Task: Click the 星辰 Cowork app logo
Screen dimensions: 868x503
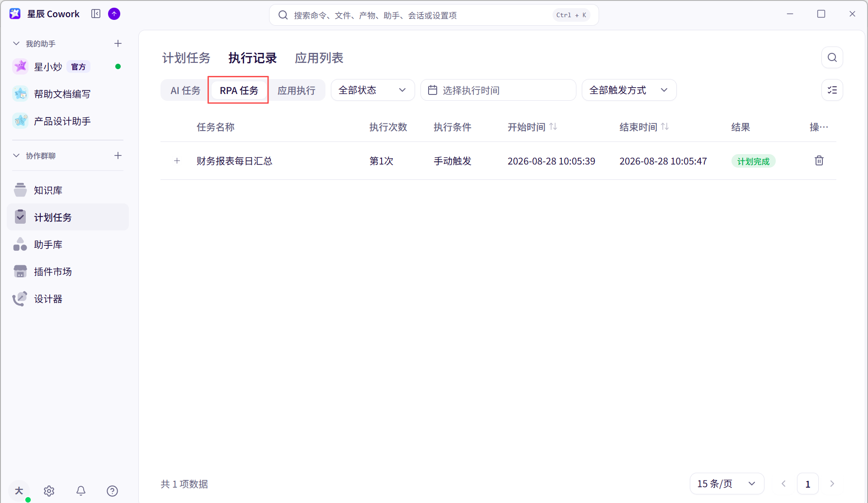Action: coord(15,14)
